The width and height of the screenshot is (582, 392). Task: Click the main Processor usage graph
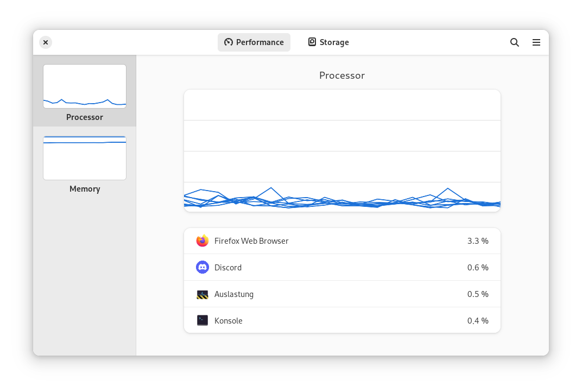(342, 150)
